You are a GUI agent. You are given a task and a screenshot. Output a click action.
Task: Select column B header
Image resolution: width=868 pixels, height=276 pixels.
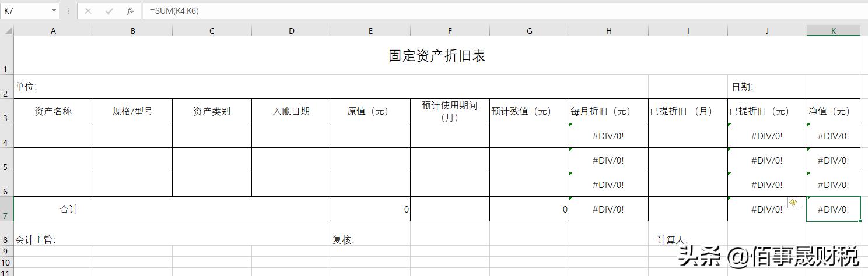[x=132, y=31]
